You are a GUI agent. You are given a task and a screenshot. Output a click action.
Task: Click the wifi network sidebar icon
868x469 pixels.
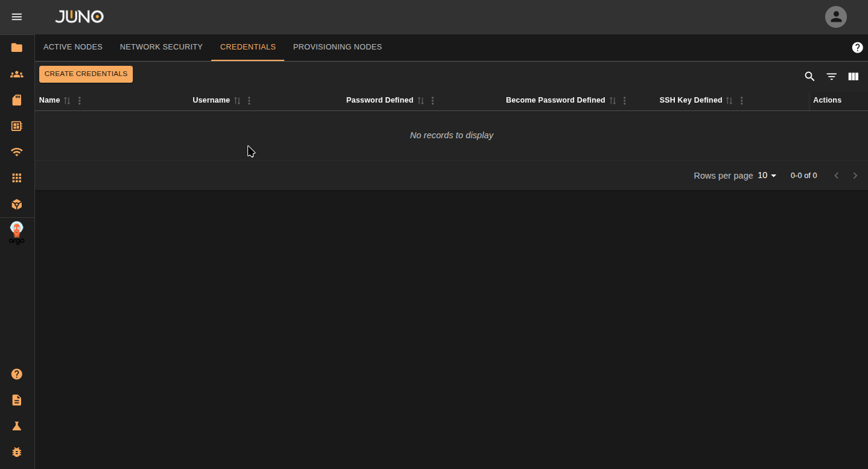[17, 152]
